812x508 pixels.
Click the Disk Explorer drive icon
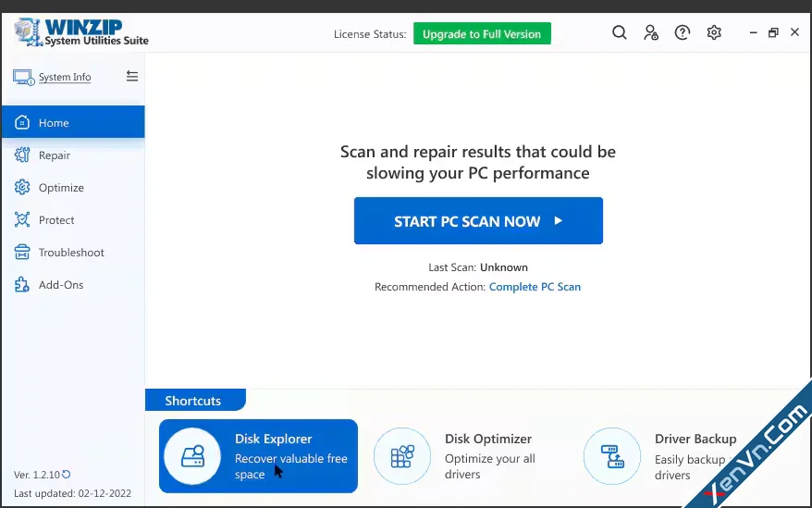(x=192, y=456)
